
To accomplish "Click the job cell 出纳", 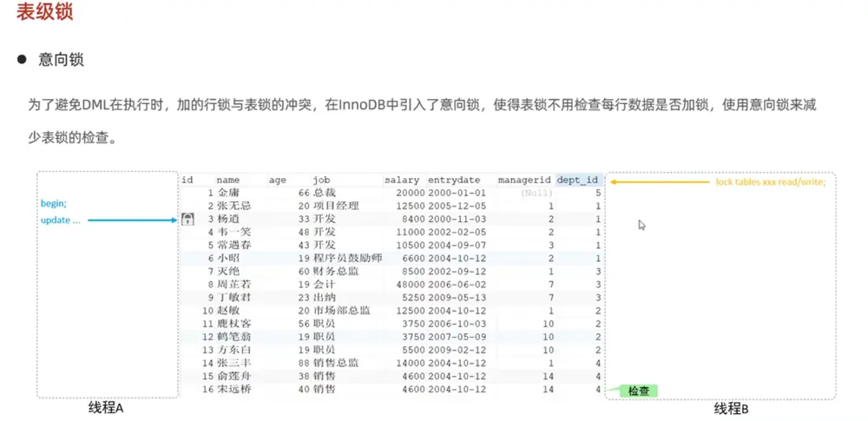I will click(x=324, y=298).
